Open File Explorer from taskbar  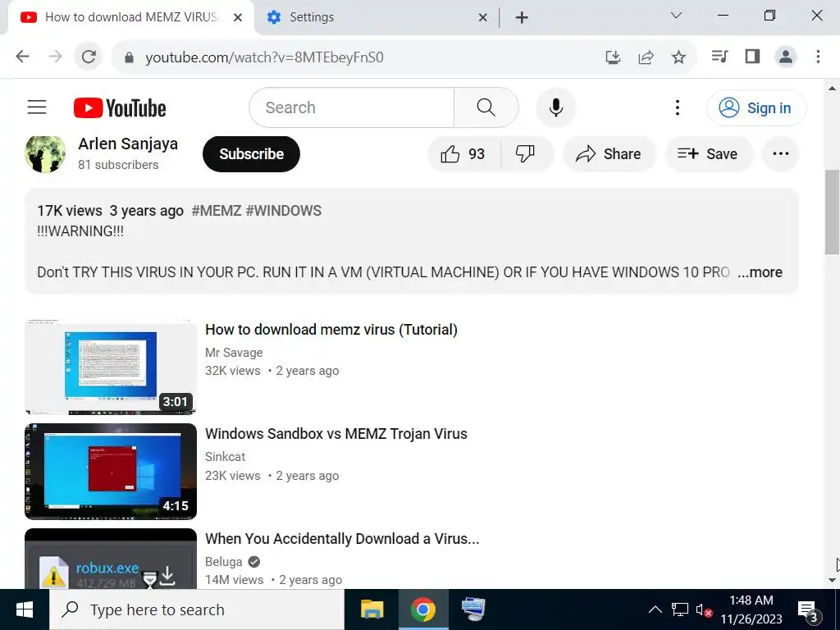coord(372,609)
